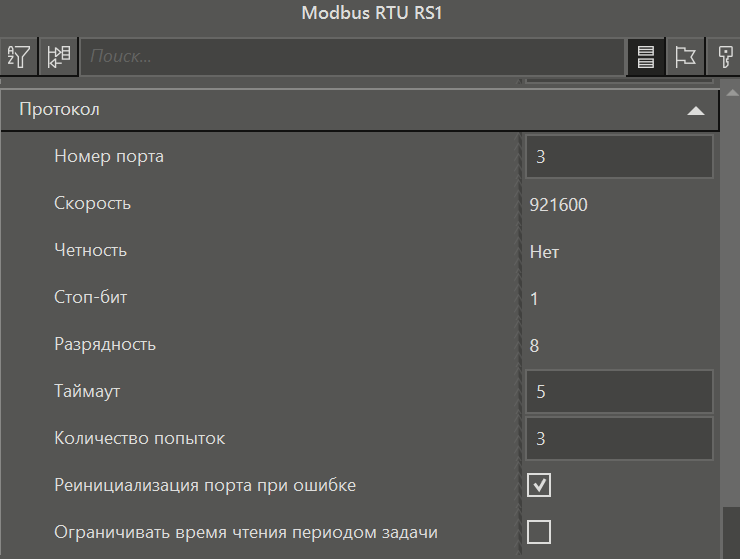The height and width of the screenshot is (559, 740).
Task: Open the 'Стоп-бит' value 1
Action: pos(534,299)
